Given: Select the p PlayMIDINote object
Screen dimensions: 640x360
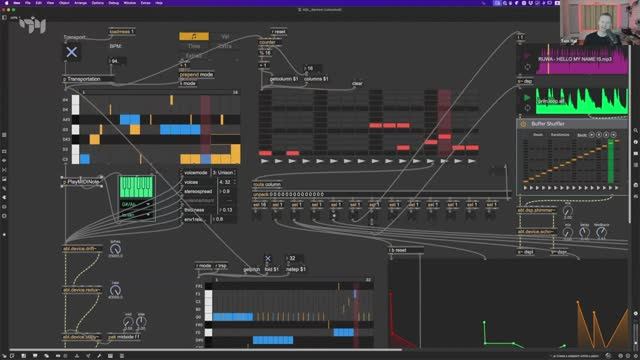Looking at the screenshot, I should [82, 182].
